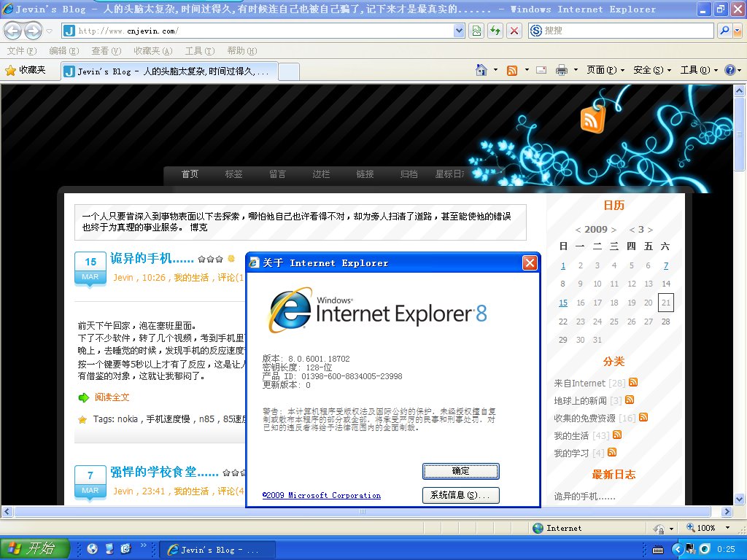Click the Print icon in the command bar

coord(562,71)
